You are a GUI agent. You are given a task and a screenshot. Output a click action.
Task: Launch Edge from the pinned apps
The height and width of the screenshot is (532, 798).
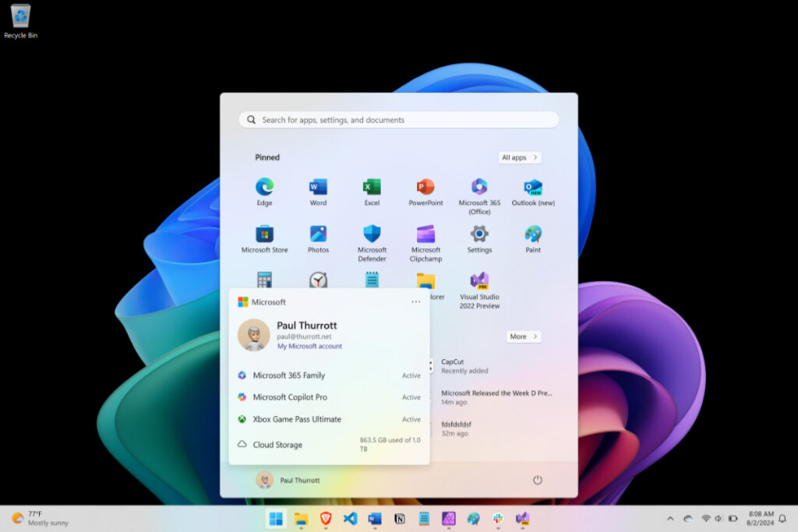(263, 185)
